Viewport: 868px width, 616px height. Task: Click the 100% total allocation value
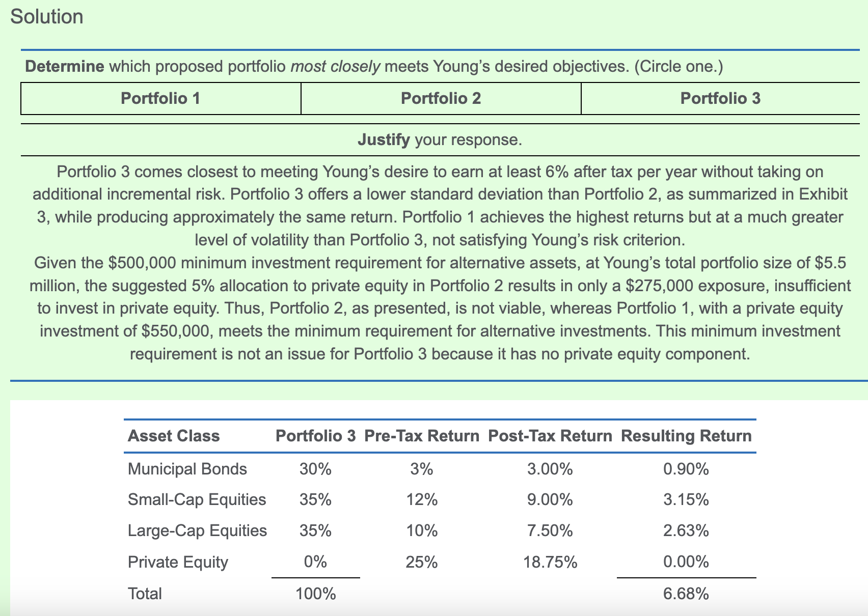click(x=315, y=594)
